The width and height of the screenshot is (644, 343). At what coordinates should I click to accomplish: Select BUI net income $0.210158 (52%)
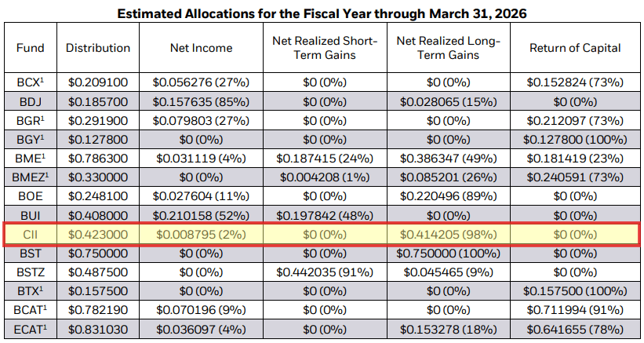pos(201,215)
